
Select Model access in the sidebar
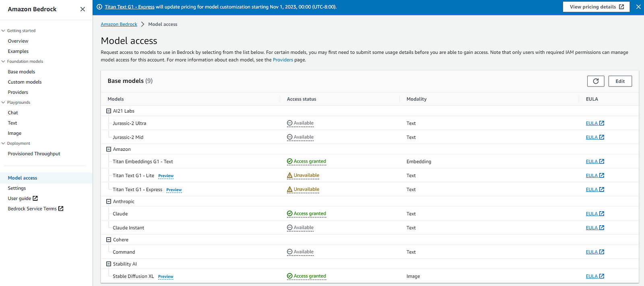coord(23,178)
